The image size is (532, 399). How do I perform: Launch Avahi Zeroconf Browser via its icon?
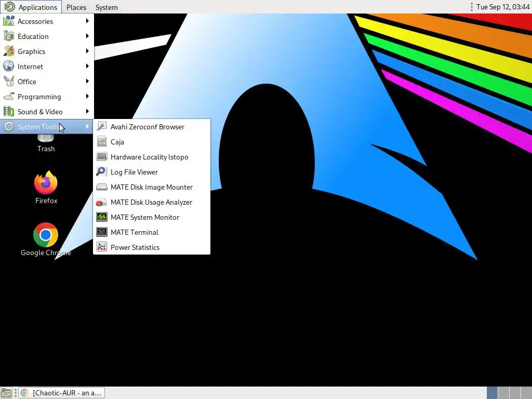pyautogui.click(x=102, y=127)
